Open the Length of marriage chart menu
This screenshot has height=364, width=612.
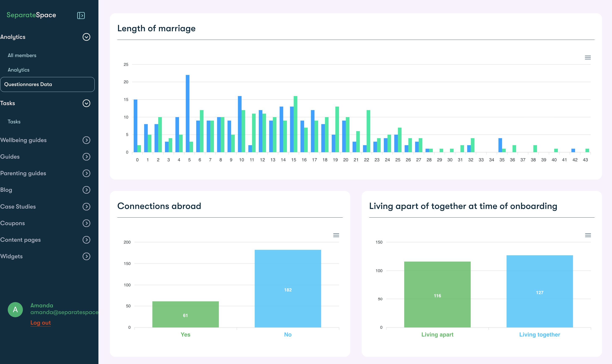coord(588,58)
